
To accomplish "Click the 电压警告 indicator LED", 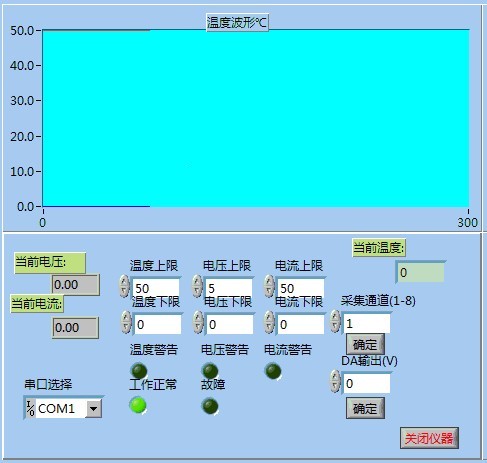I will [210, 371].
